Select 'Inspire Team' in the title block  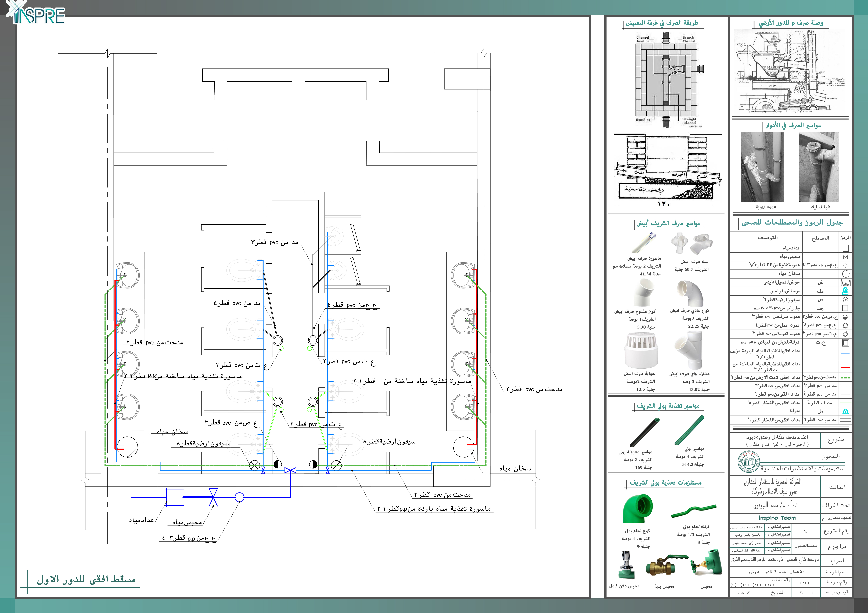pyautogui.click(x=777, y=518)
